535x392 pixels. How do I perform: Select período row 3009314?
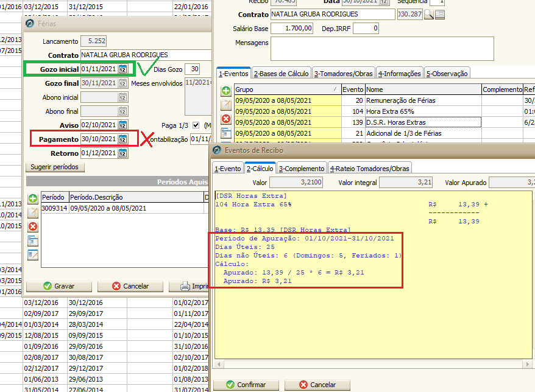coord(124,208)
